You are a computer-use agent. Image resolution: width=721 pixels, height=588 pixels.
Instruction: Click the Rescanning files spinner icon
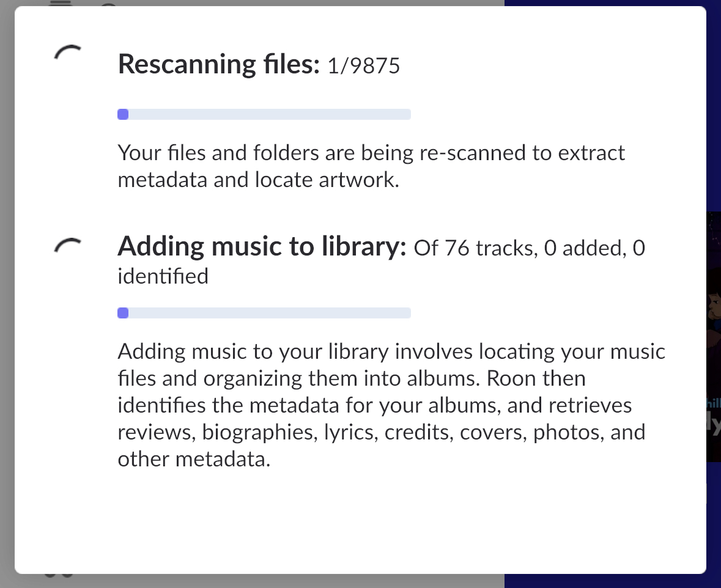point(67,53)
